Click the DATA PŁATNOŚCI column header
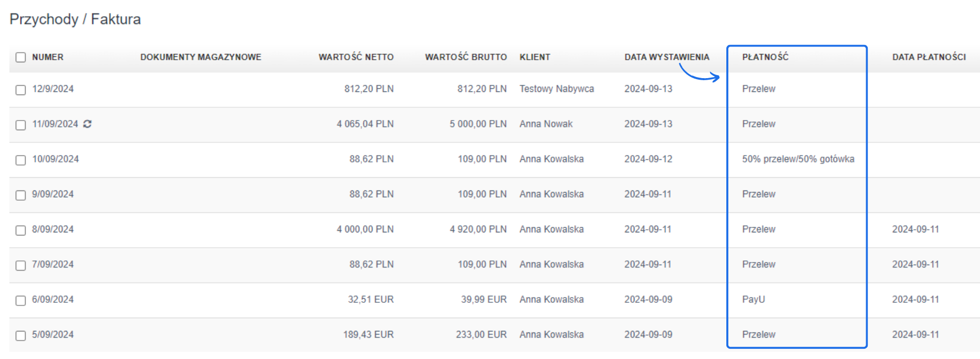Image resolution: width=980 pixels, height=359 pixels. pos(928,57)
